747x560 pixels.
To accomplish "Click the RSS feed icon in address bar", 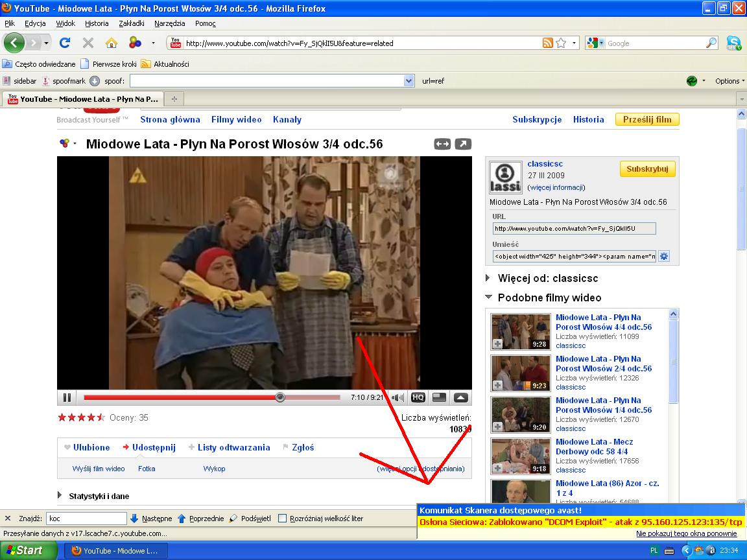I will 547,43.
